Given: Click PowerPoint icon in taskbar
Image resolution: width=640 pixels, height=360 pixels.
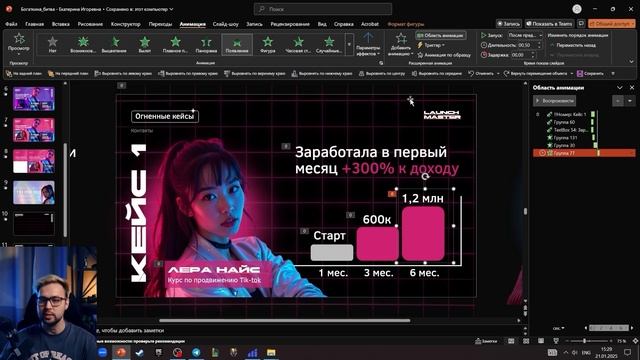Looking at the screenshot, I should (121, 352).
